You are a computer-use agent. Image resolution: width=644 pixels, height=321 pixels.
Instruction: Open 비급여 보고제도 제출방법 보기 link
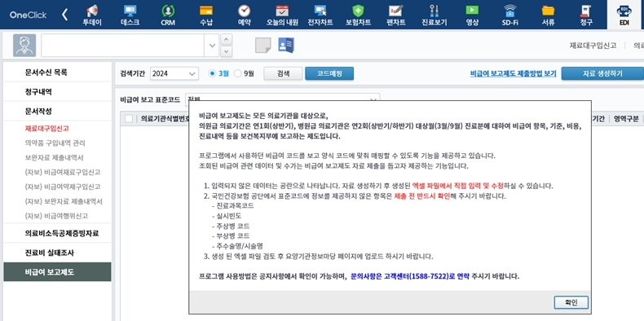[x=513, y=74]
